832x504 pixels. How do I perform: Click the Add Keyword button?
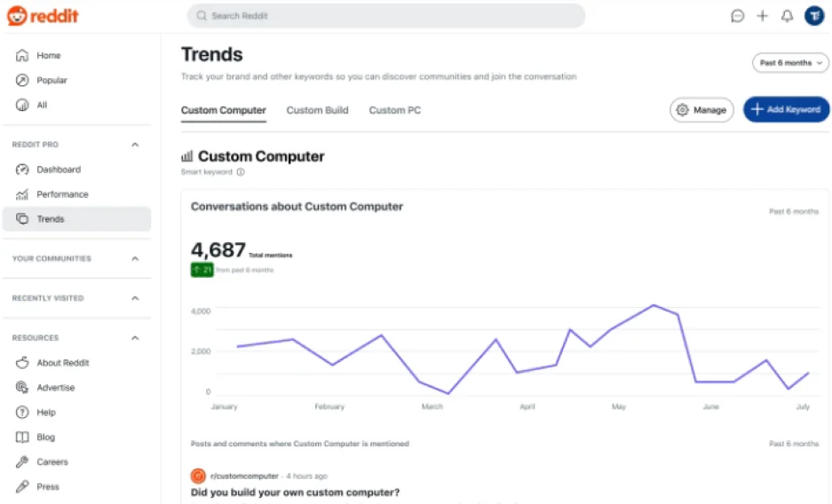786,110
